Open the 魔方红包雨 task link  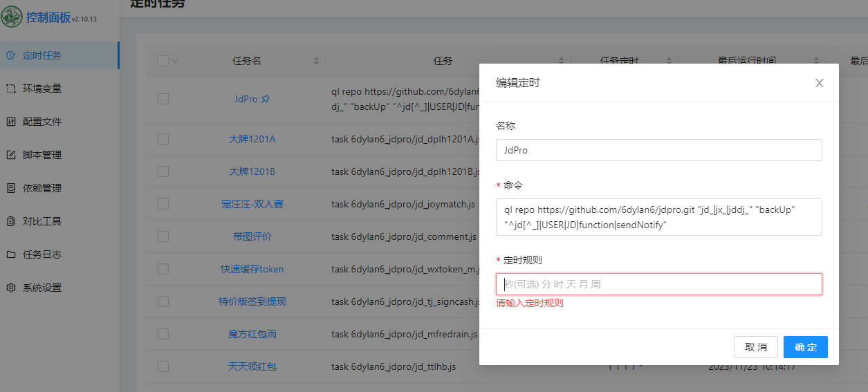coord(252,334)
